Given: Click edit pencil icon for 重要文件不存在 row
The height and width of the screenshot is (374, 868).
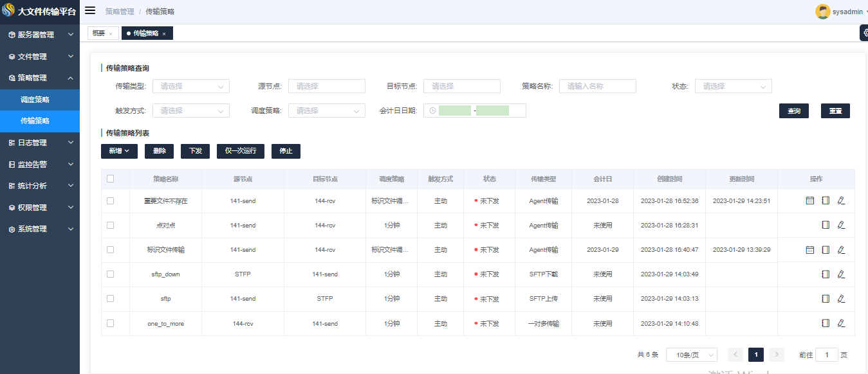Looking at the screenshot, I should coord(841,200).
